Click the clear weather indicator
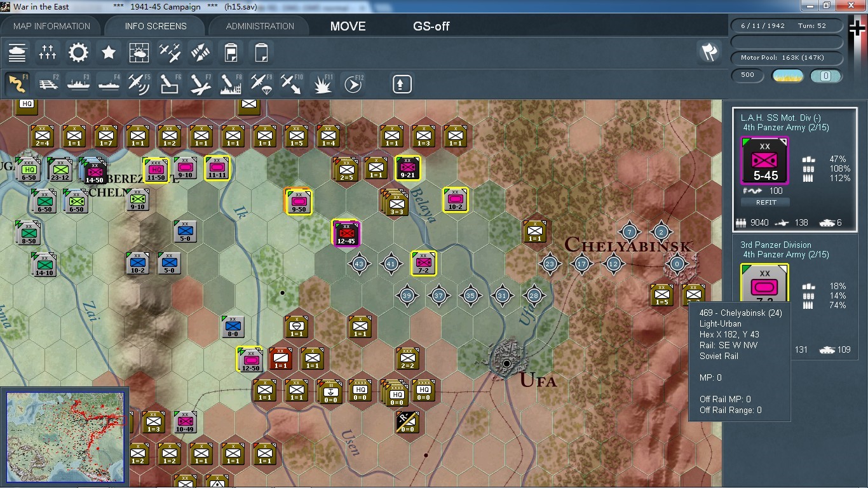Screen dimensions: 868x488 pyautogui.click(x=788, y=76)
